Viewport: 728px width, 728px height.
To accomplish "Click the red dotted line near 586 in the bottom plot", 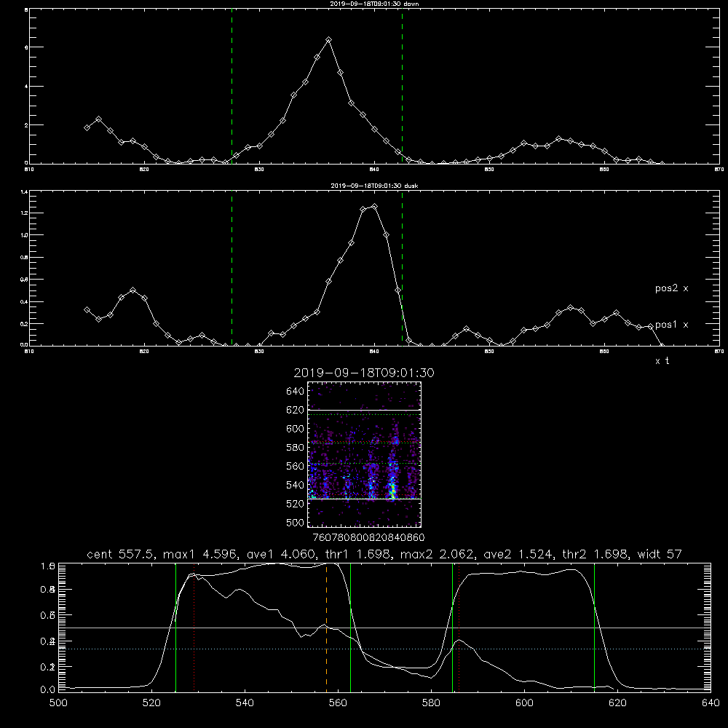I will 459,628.
